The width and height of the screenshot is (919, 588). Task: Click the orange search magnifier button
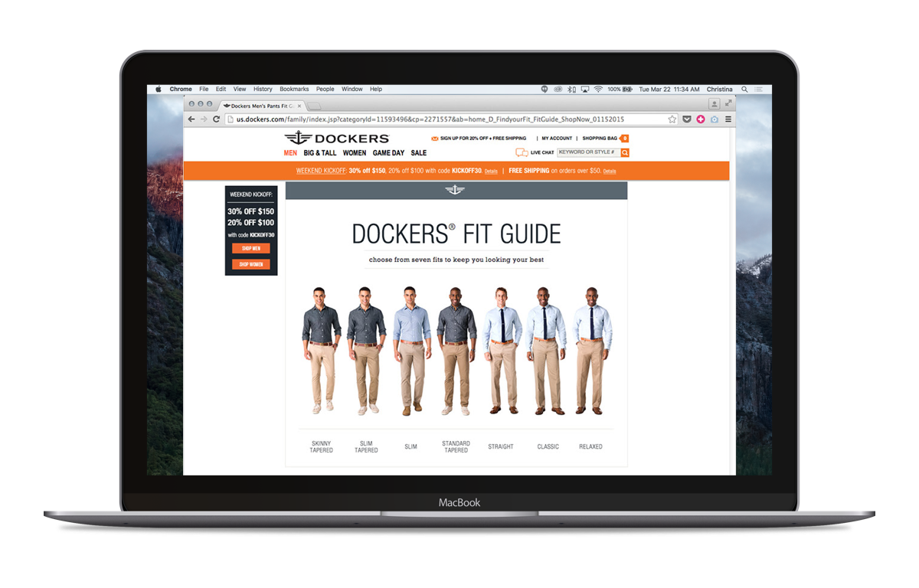tap(625, 152)
